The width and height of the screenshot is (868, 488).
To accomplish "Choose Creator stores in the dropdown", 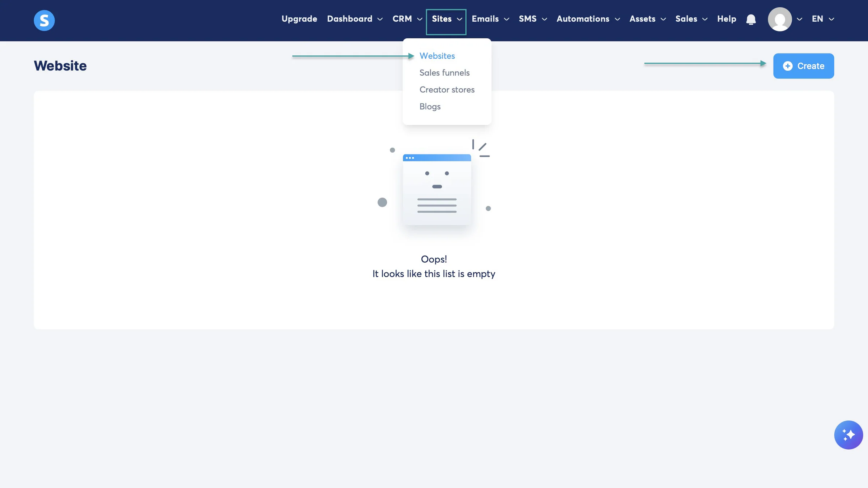I will pos(447,90).
